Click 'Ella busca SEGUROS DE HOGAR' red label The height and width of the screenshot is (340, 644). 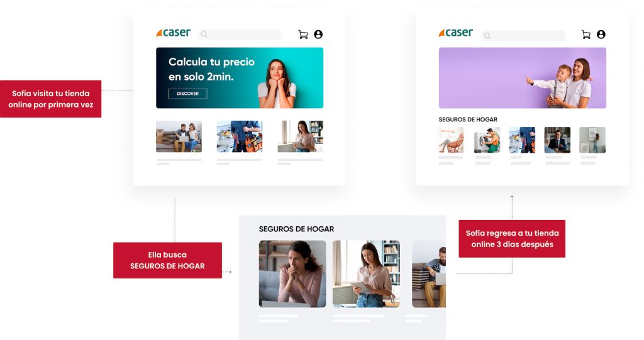pyautogui.click(x=167, y=260)
